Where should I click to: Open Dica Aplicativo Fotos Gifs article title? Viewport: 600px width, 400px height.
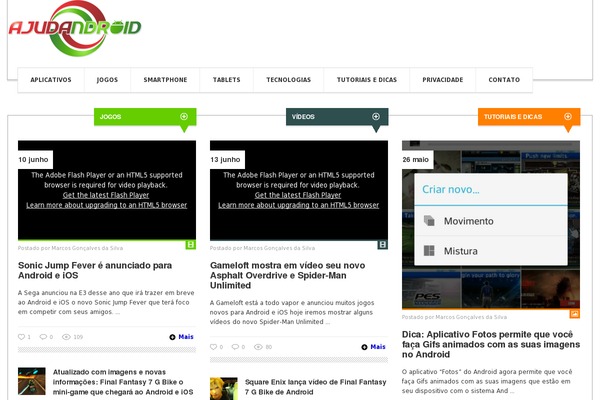(x=491, y=344)
